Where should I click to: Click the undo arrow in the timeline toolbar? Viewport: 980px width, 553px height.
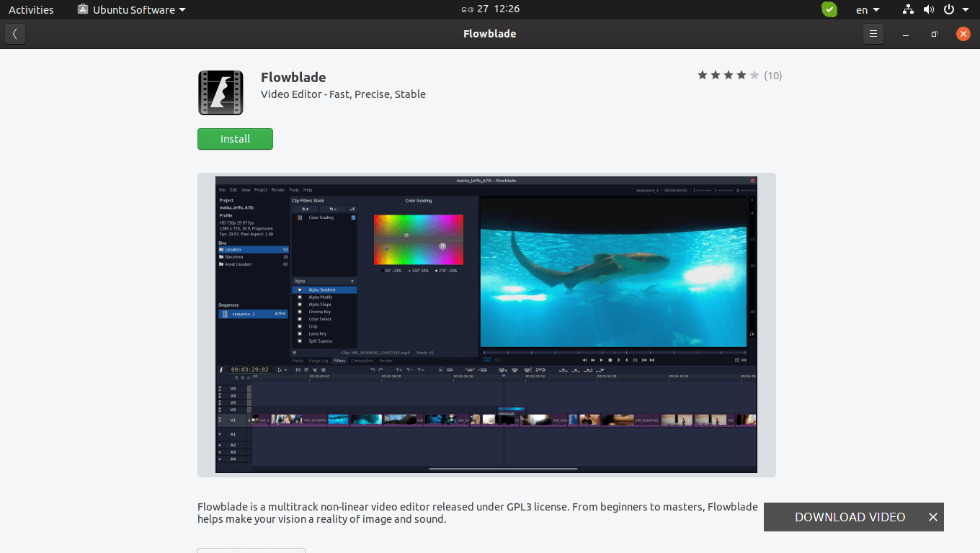[373, 369]
